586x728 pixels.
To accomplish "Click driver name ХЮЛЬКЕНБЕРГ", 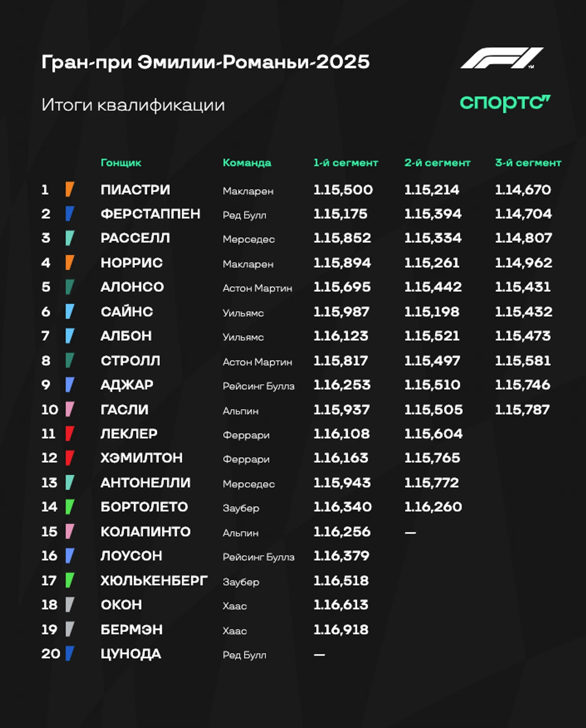I will 154,580.
